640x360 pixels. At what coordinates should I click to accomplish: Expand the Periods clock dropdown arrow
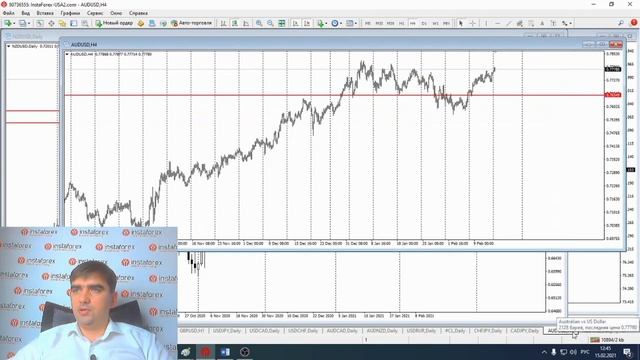(x=341, y=23)
